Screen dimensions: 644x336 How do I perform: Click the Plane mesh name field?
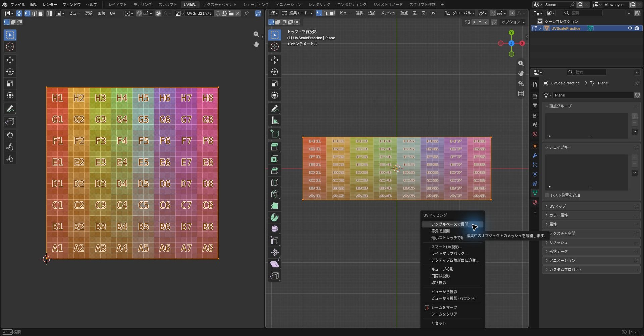[593, 95]
